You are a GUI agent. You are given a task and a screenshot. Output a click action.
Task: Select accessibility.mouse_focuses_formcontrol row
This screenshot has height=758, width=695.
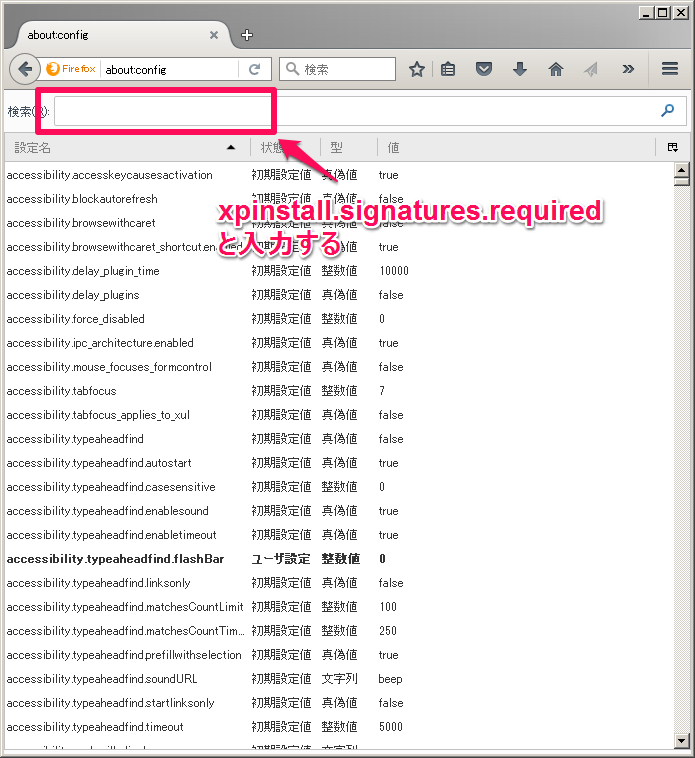(x=338, y=367)
